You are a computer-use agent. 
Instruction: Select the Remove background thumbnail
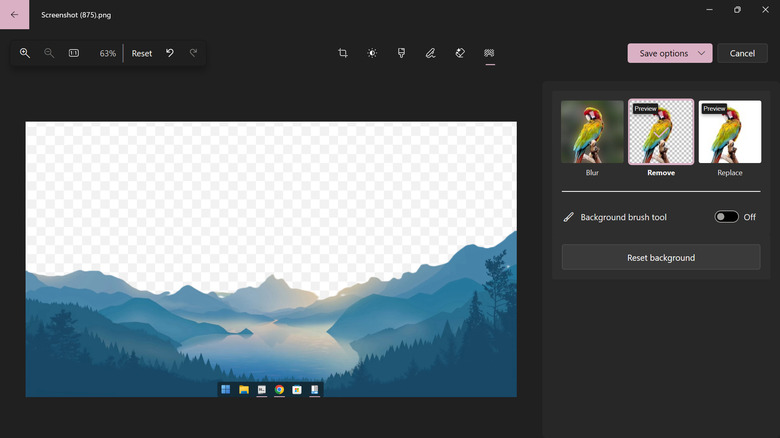pos(661,132)
